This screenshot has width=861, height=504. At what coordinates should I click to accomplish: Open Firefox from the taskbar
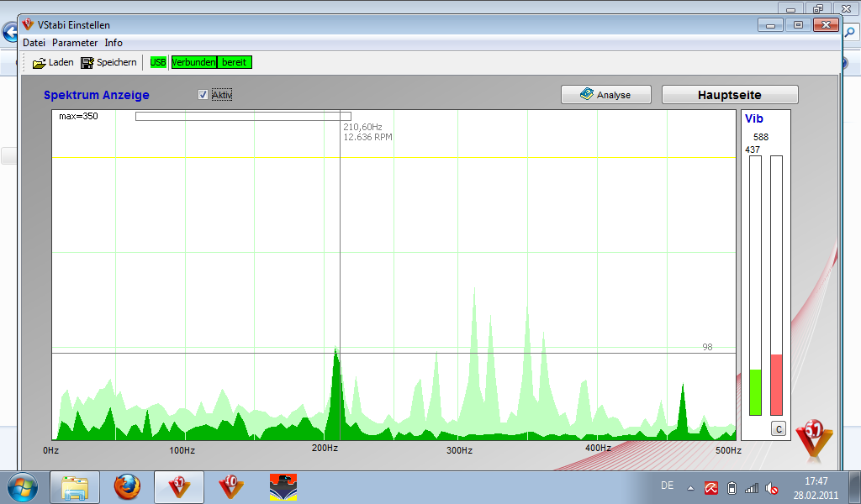click(x=127, y=487)
